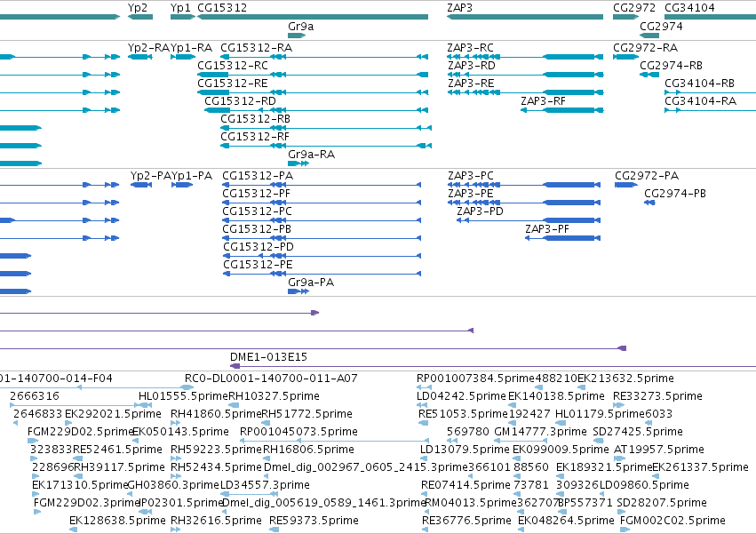Select the CG2974 gene label
The image size is (756, 534).
pyautogui.click(x=661, y=27)
